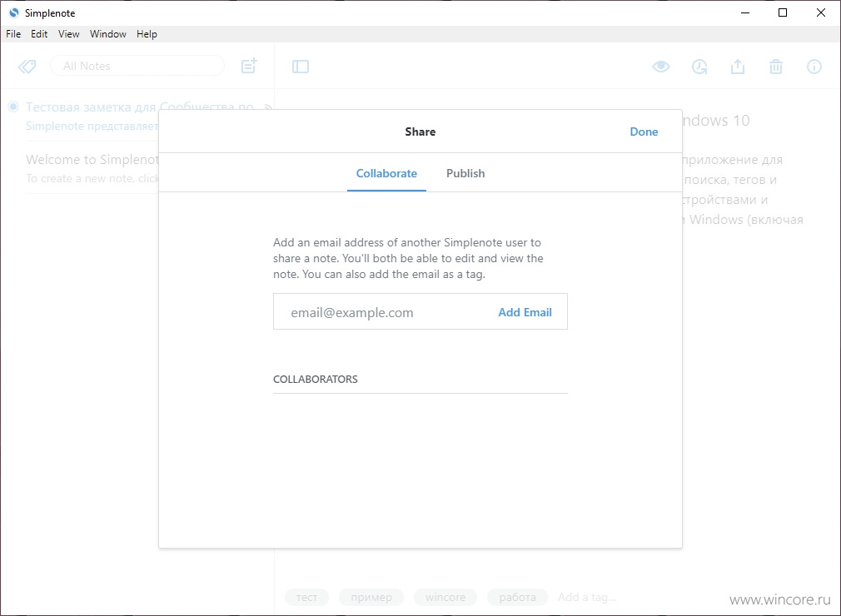Screen dimensions: 841x616
Task: Click the пример tag chip
Action: click(x=371, y=597)
